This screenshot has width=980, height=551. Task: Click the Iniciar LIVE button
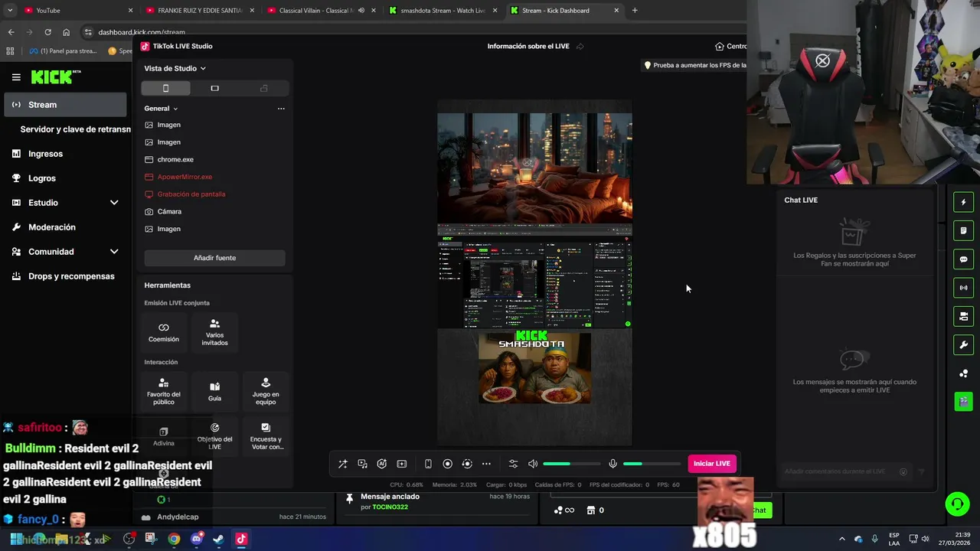(x=712, y=464)
